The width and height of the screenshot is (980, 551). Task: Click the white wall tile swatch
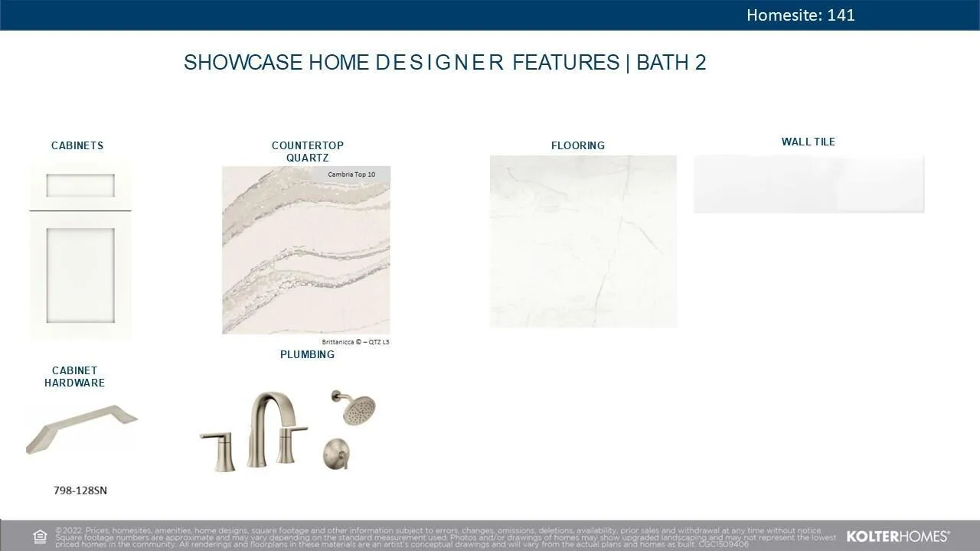[808, 184]
